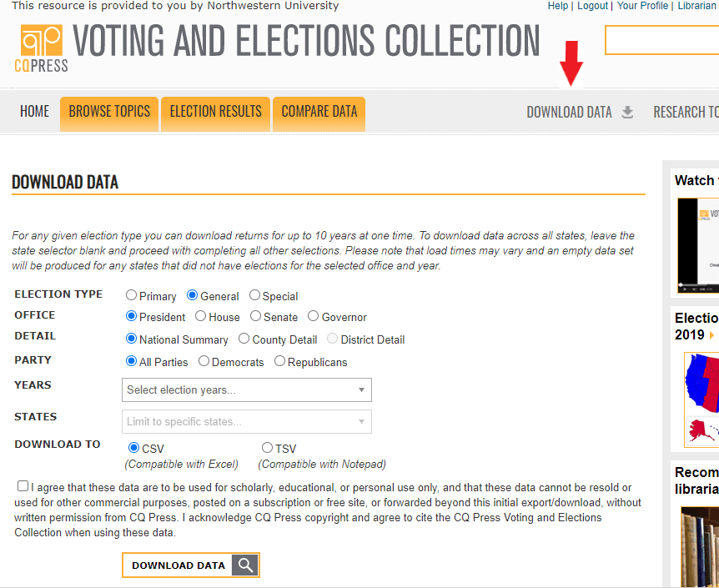The height and width of the screenshot is (588, 719).
Task: Open the Help link in the header
Action: click(557, 6)
